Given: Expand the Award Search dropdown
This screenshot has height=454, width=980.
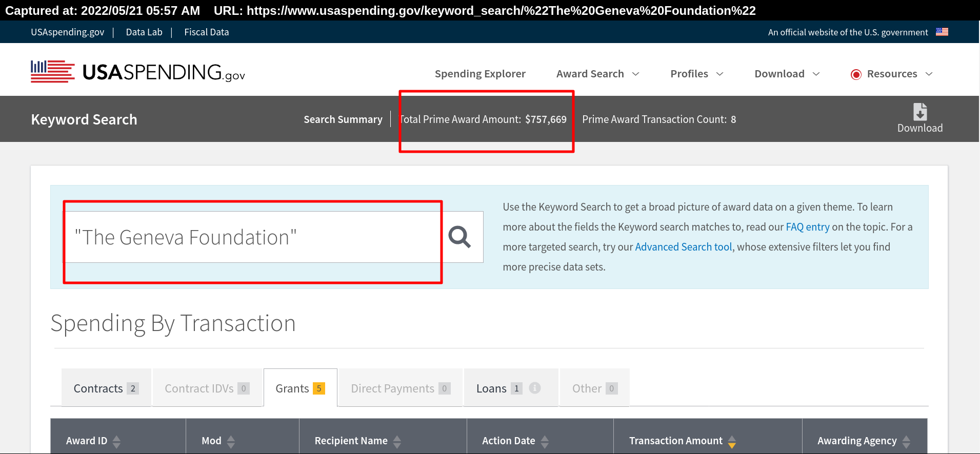Looking at the screenshot, I should [x=598, y=74].
